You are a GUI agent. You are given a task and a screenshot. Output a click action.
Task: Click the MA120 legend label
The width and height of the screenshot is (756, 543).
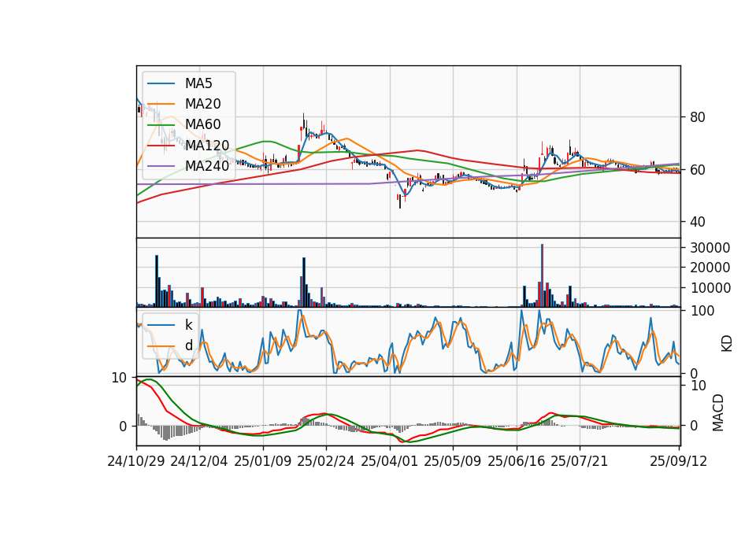point(207,145)
